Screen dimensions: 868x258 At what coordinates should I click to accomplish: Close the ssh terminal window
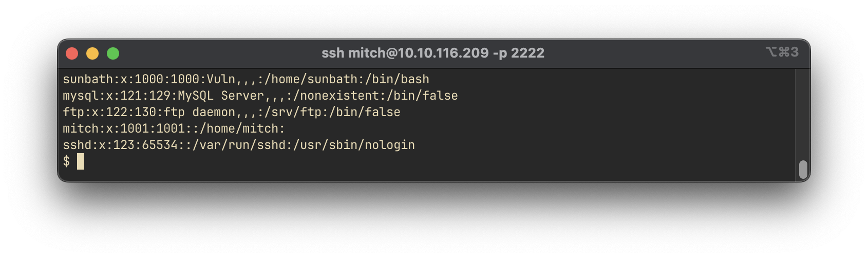72,53
